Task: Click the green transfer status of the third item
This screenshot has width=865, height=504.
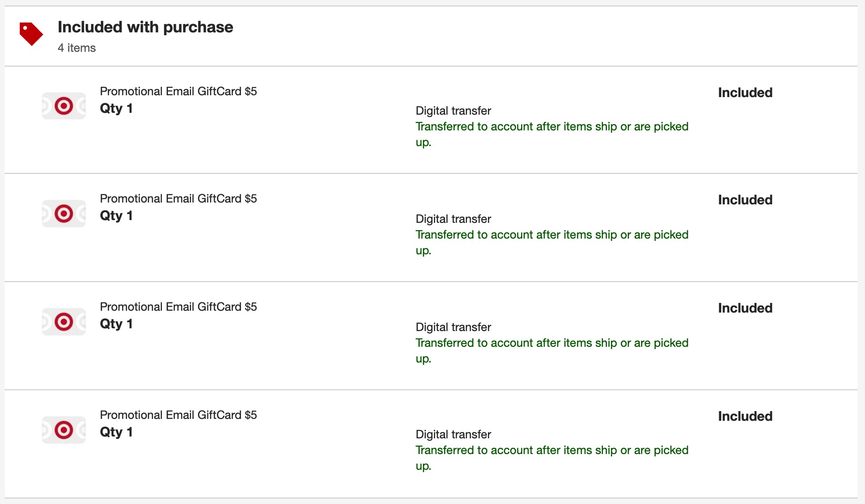Action: pos(551,343)
